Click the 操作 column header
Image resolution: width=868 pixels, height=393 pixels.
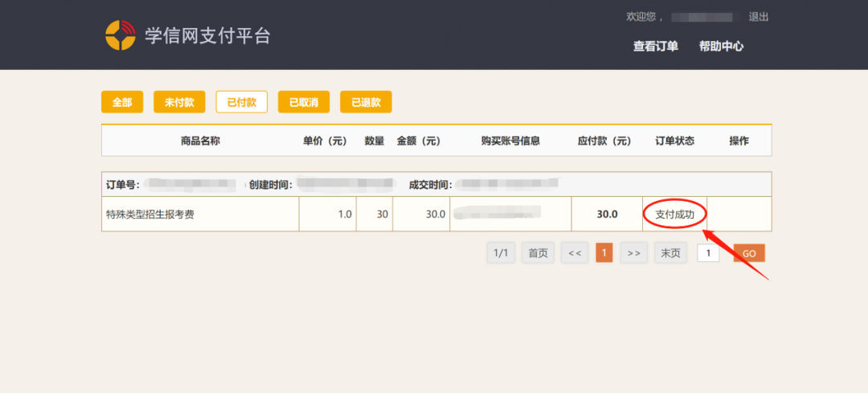tap(739, 141)
